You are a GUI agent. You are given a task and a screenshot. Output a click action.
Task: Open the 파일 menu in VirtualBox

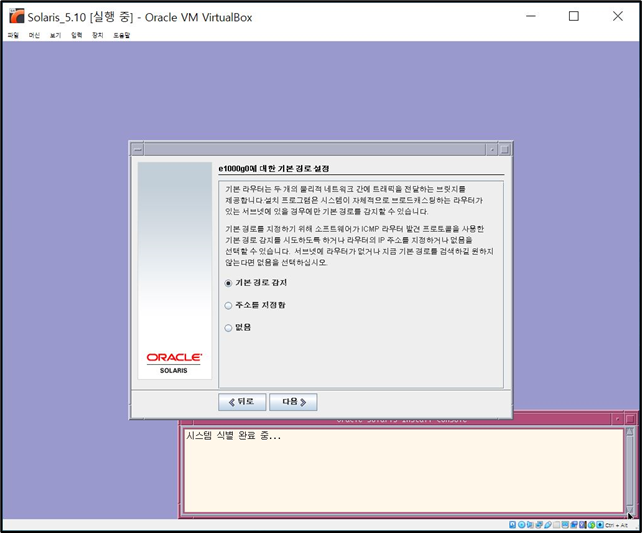coord(13,35)
